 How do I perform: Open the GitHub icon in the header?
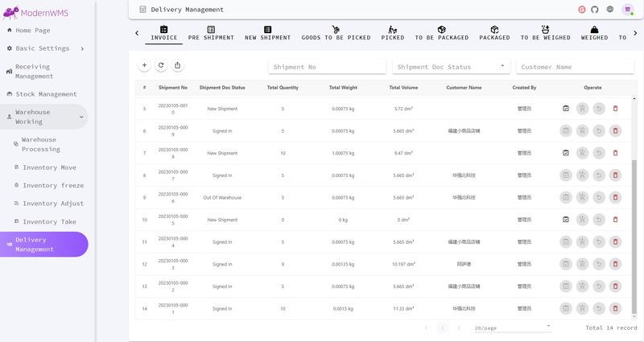[x=595, y=10]
